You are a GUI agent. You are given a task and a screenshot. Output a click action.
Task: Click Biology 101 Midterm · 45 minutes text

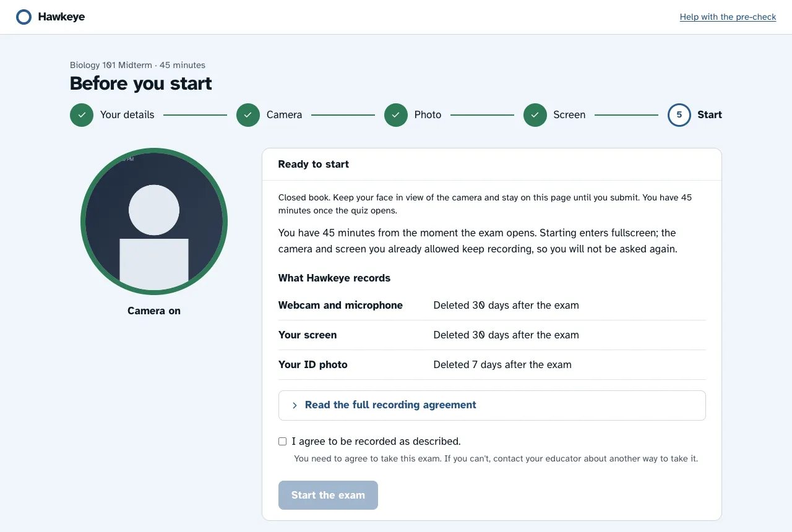[x=137, y=65]
